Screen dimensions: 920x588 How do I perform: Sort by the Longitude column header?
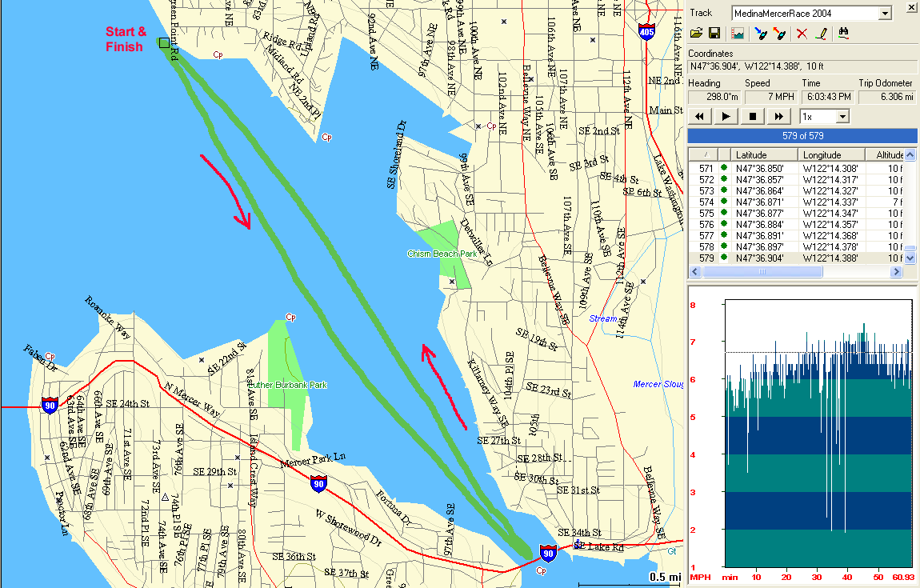[x=832, y=155]
